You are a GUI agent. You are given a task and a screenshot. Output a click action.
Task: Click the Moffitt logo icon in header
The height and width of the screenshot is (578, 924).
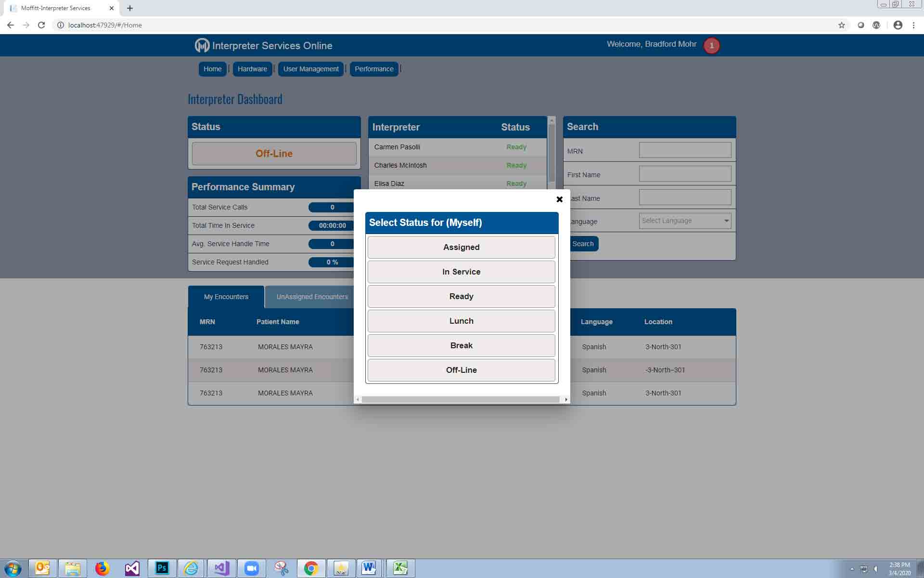[202, 46]
